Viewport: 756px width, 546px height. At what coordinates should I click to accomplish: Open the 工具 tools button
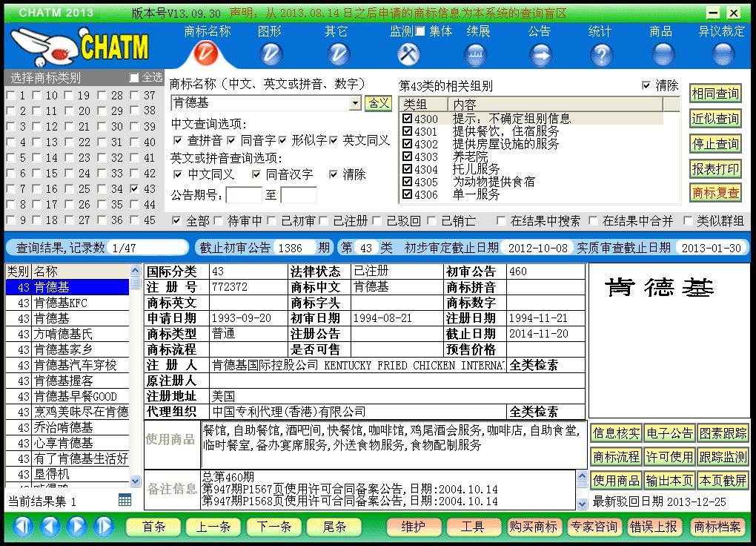coord(473,527)
